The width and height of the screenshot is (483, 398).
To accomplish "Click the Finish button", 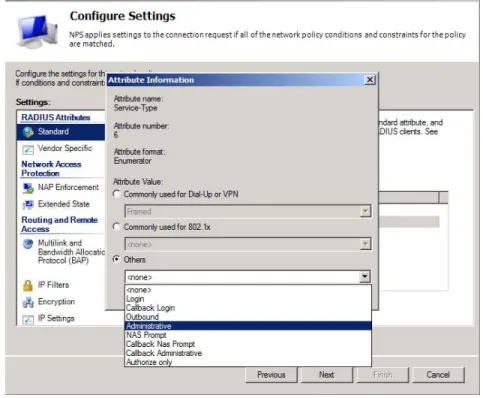I will pyautogui.click(x=382, y=375).
